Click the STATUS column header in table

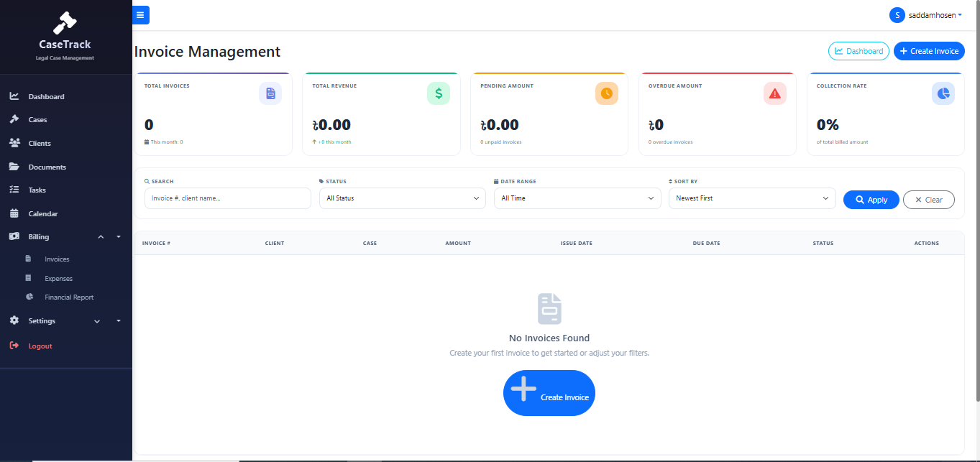pos(823,244)
